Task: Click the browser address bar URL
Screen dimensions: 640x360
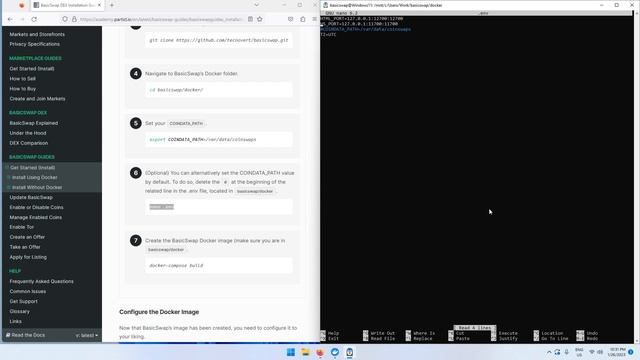Action: 161,19
